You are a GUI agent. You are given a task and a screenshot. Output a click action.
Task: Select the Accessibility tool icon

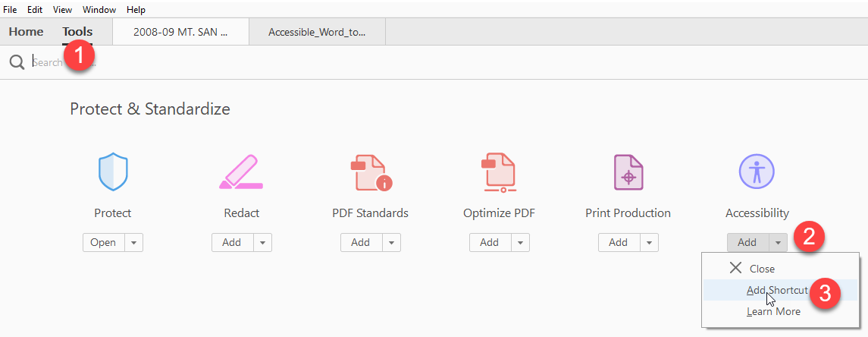(x=757, y=172)
